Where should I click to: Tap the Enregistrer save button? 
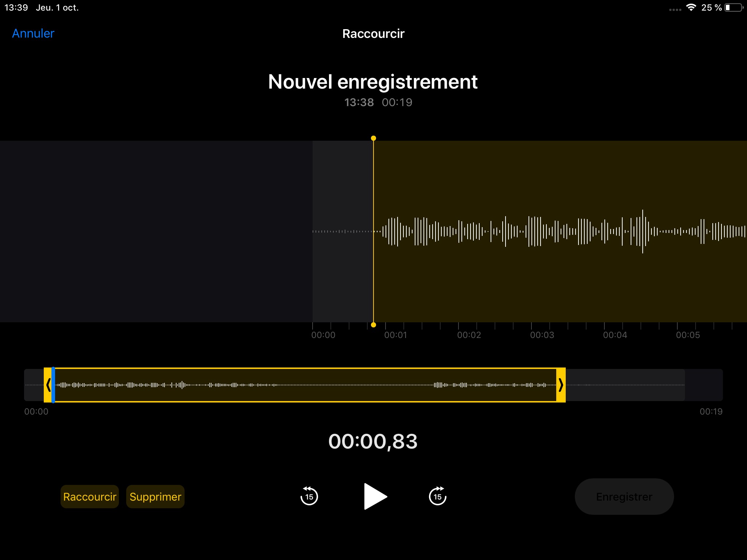(624, 497)
